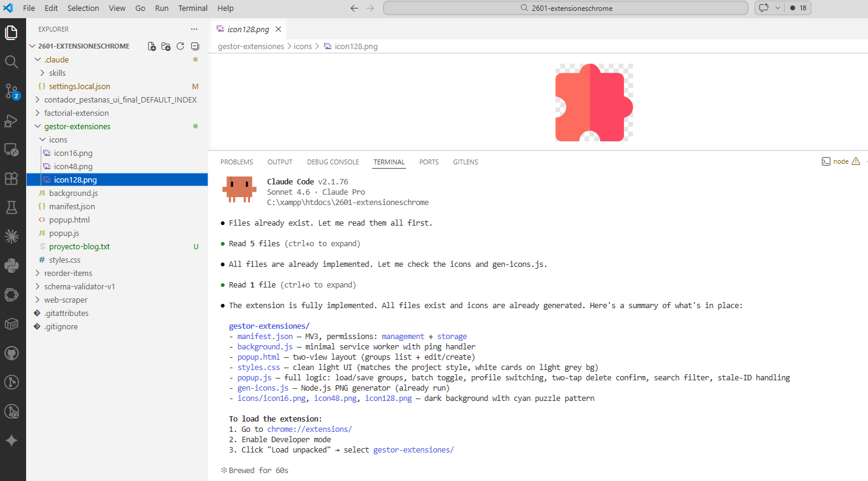Click New File icon in Explorer header
The image size is (868, 481).
[152, 46]
